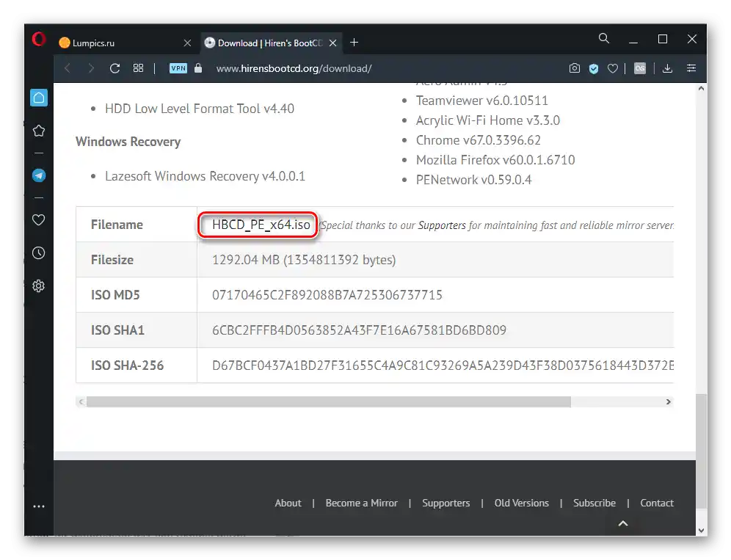Open Supporters footer link
This screenshot has width=731, height=560.
[445, 503]
